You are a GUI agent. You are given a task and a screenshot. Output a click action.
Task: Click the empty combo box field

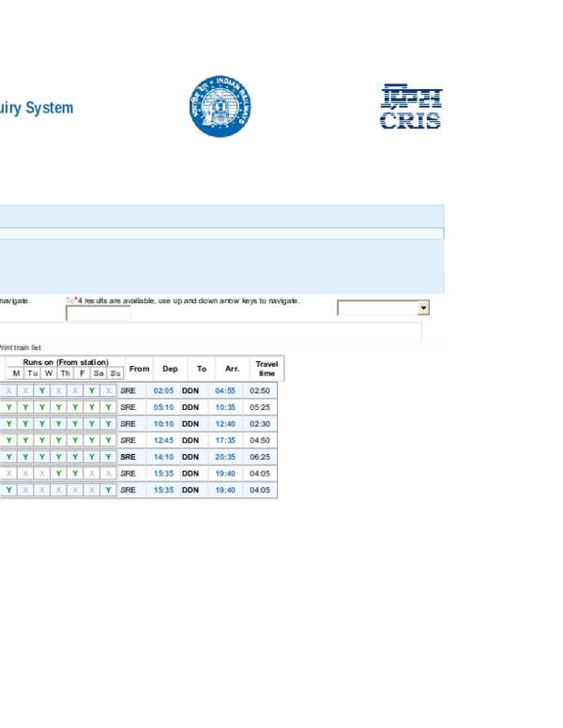point(377,308)
